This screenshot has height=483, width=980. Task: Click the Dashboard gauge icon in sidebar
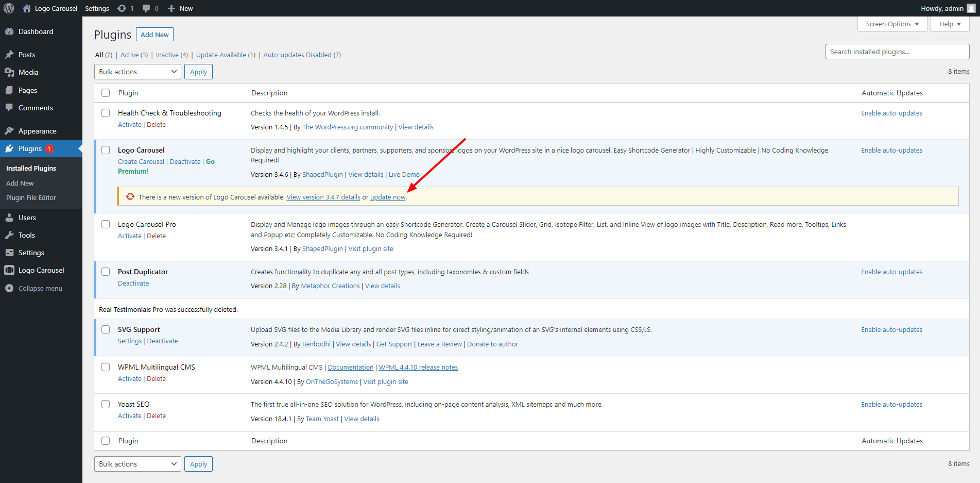coord(9,31)
